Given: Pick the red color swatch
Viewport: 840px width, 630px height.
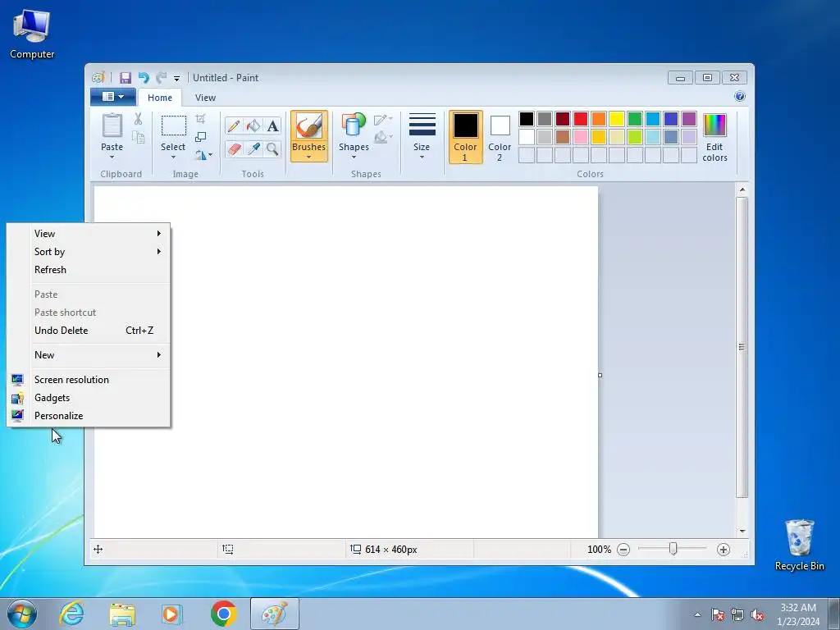Looking at the screenshot, I should pos(581,119).
